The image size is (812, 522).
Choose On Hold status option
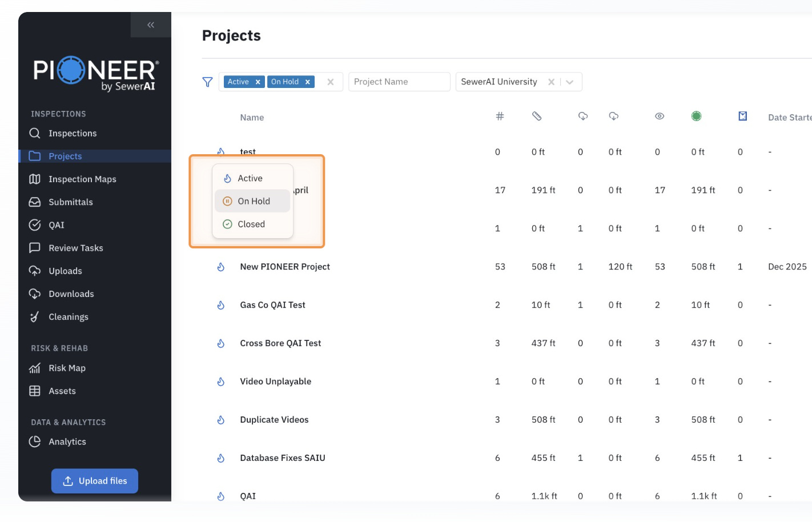coord(254,201)
